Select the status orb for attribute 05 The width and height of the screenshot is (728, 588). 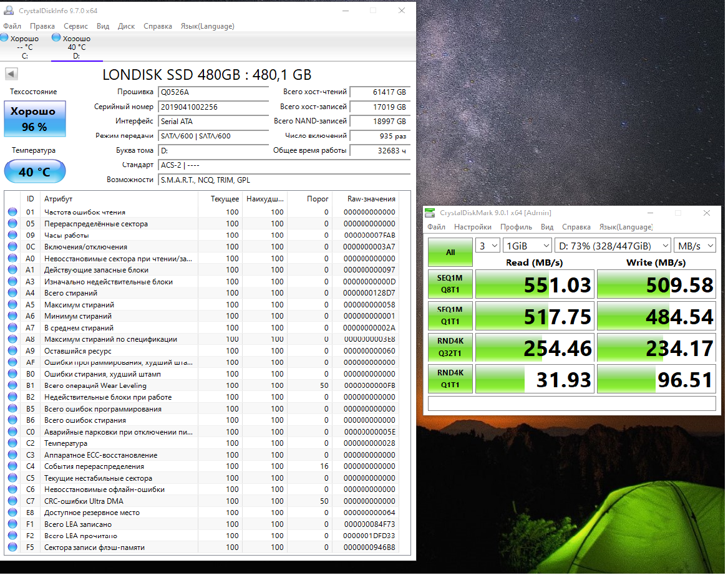tap(12, 223)
